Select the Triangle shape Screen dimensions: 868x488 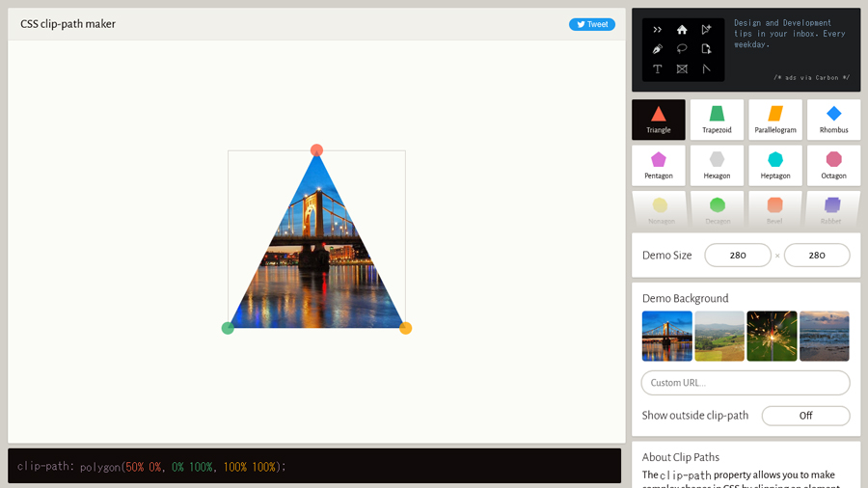[659, 120]
